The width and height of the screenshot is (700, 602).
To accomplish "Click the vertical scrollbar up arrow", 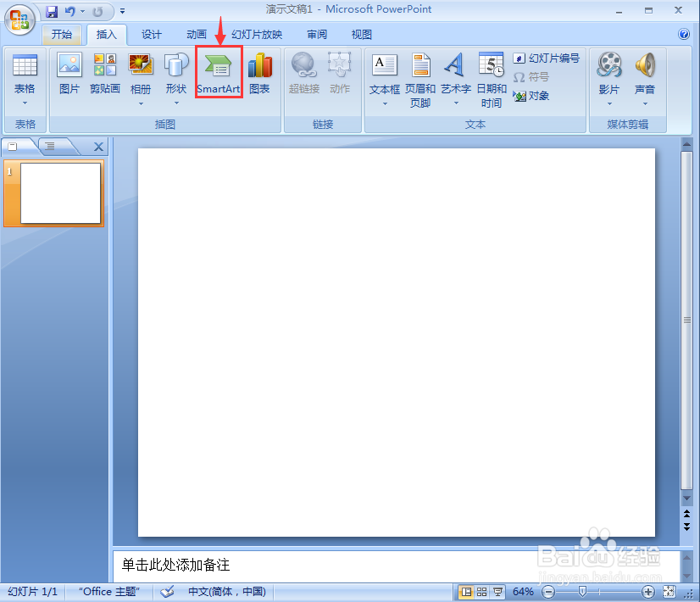I will pos(686,144).
